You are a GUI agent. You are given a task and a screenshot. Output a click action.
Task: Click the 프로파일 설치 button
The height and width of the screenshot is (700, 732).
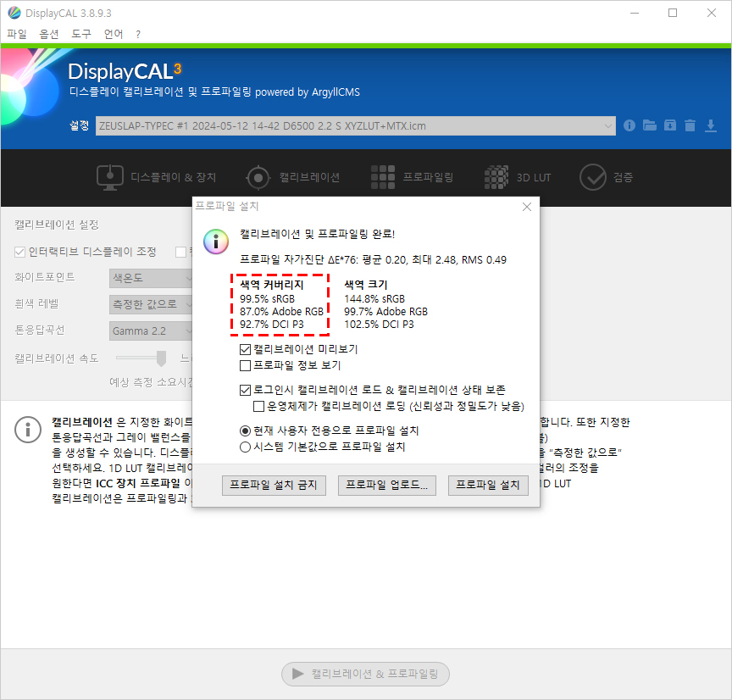(488, 486)
